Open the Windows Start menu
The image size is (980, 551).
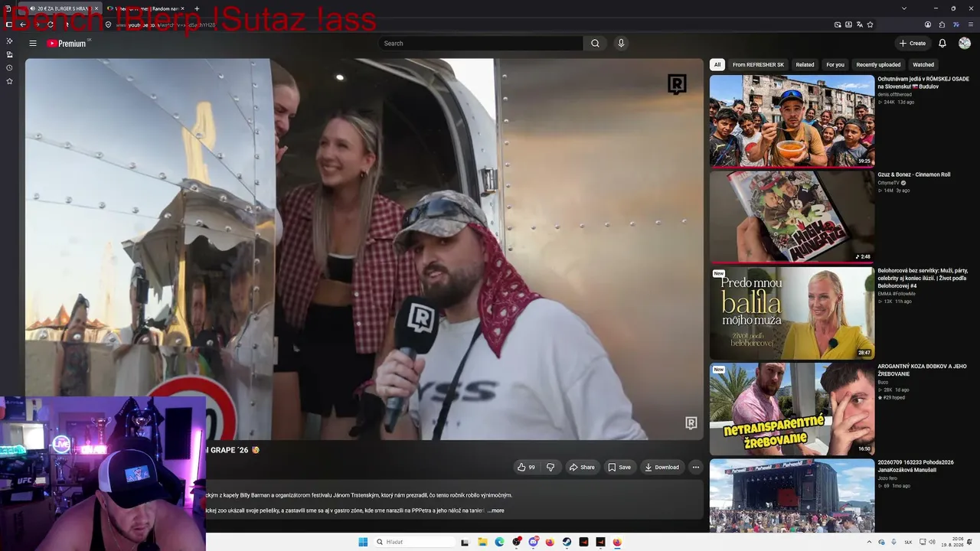363,543
